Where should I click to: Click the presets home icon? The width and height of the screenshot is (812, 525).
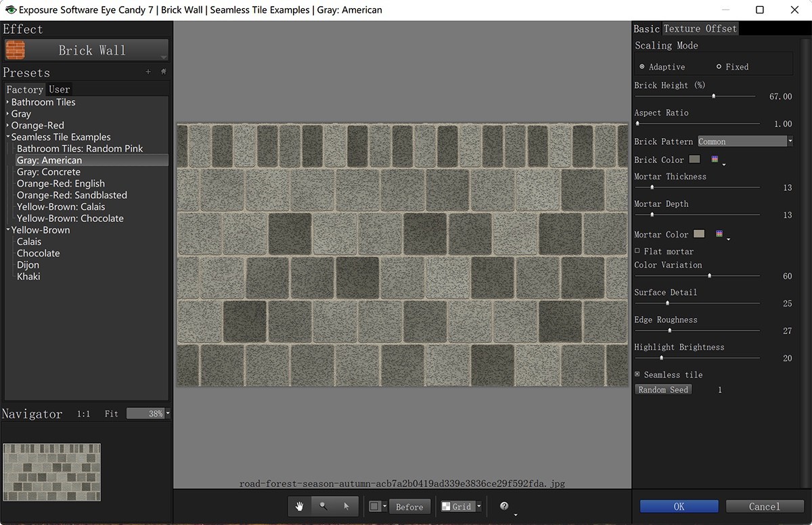coord(163,72)
